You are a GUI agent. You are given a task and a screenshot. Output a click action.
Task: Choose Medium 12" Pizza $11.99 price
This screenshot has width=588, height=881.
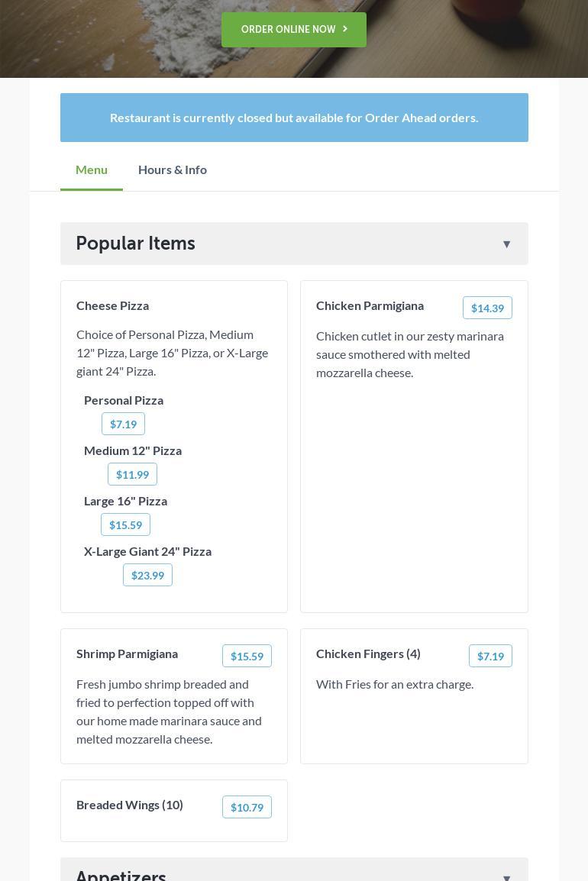point(132,474)
